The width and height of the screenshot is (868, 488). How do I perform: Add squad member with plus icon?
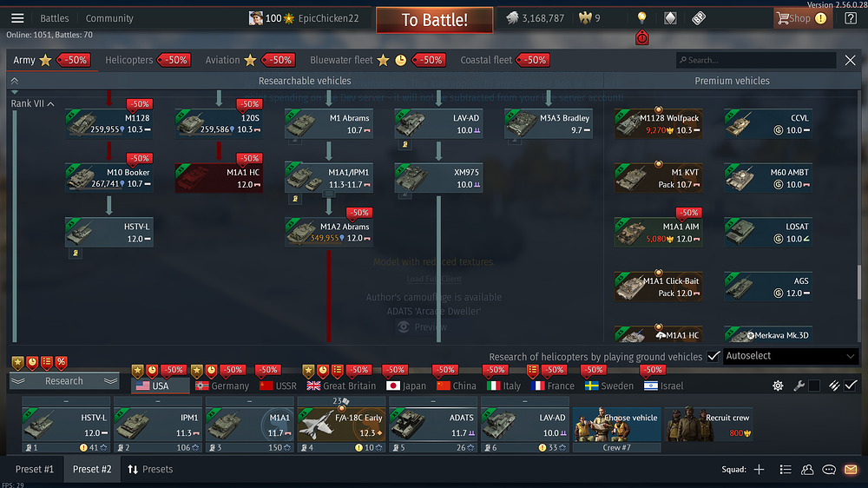click(759, 470)
